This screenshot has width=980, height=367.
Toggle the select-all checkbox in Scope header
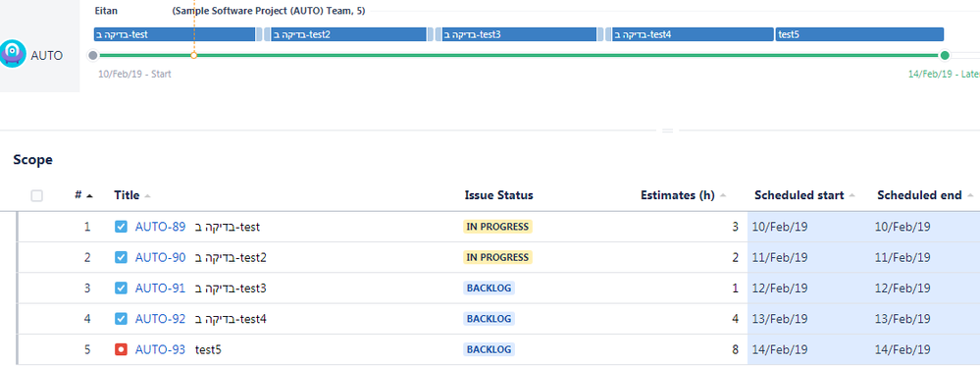click(37, 195)
